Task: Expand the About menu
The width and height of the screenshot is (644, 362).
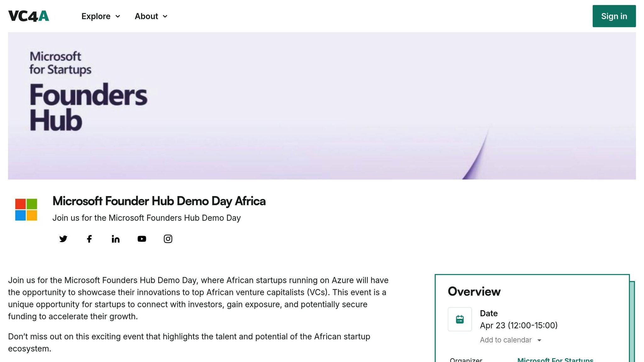Action: (x=151, y=16)
